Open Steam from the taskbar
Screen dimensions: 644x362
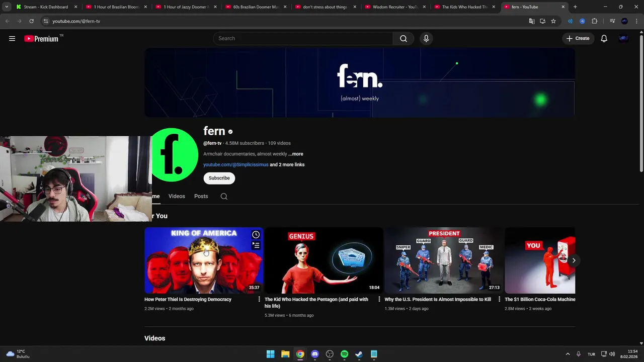tap(359, 354)
